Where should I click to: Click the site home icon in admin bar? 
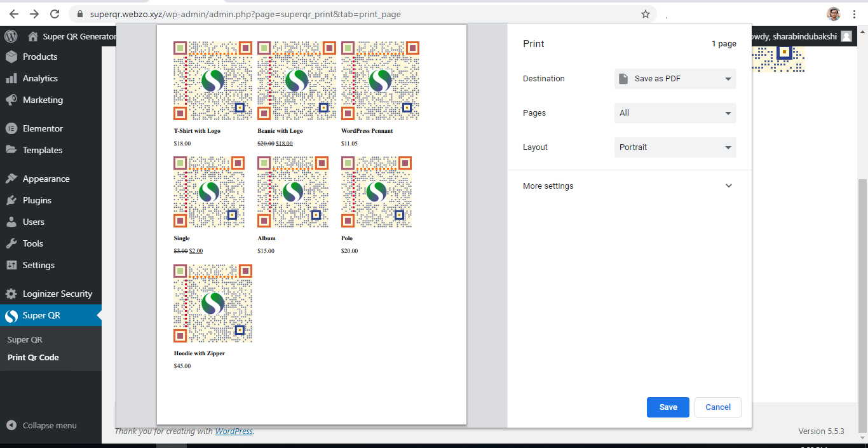click(32, 36)
